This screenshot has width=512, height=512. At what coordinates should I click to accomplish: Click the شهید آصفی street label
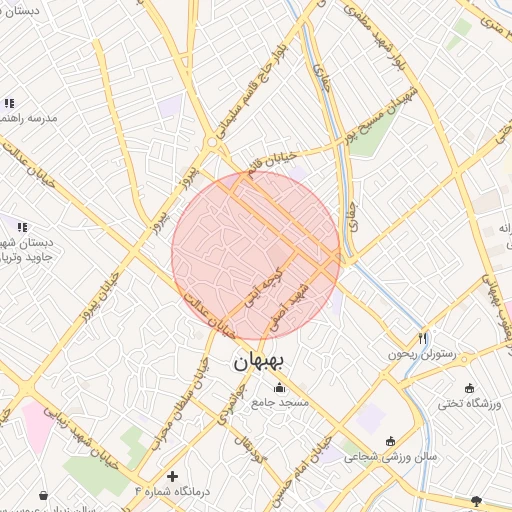click(289, 307)
